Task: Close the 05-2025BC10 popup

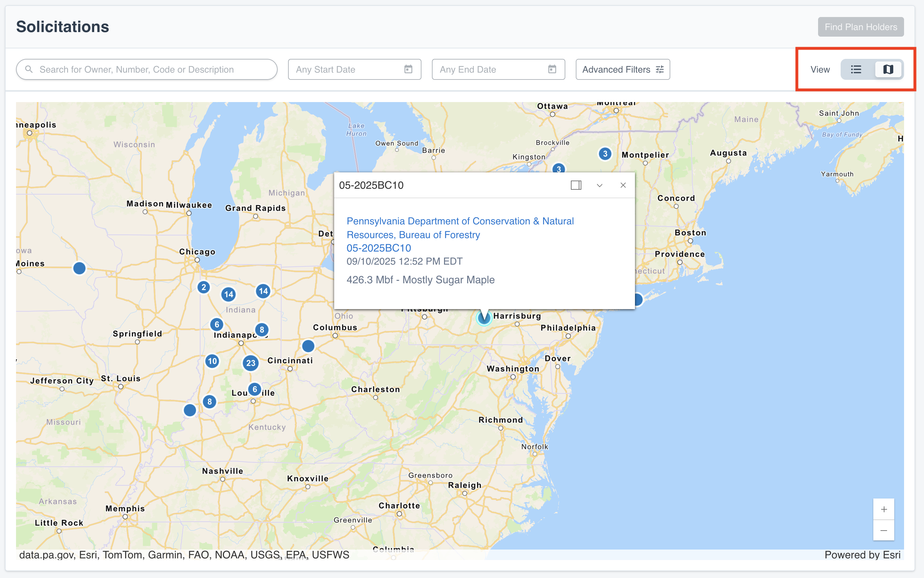Action: [x=623, y=185]
